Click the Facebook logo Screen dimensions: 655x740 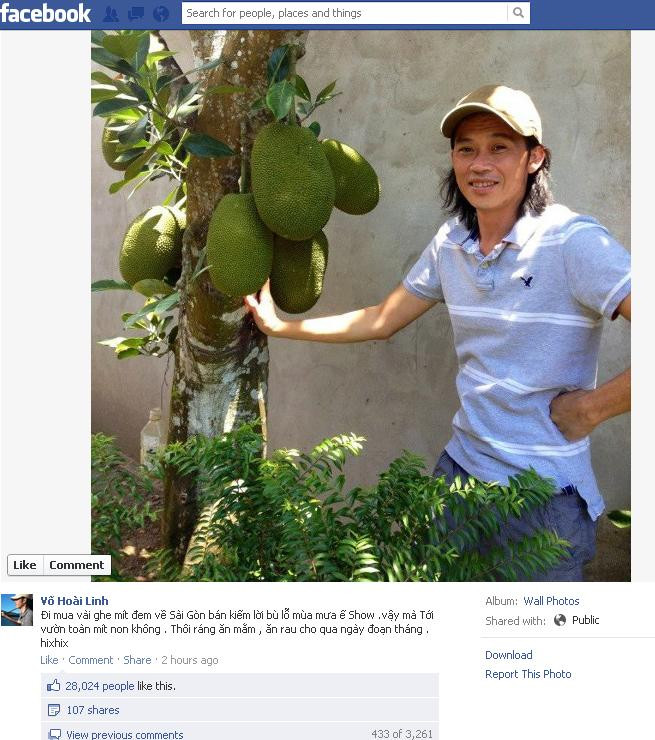point(46,14)
